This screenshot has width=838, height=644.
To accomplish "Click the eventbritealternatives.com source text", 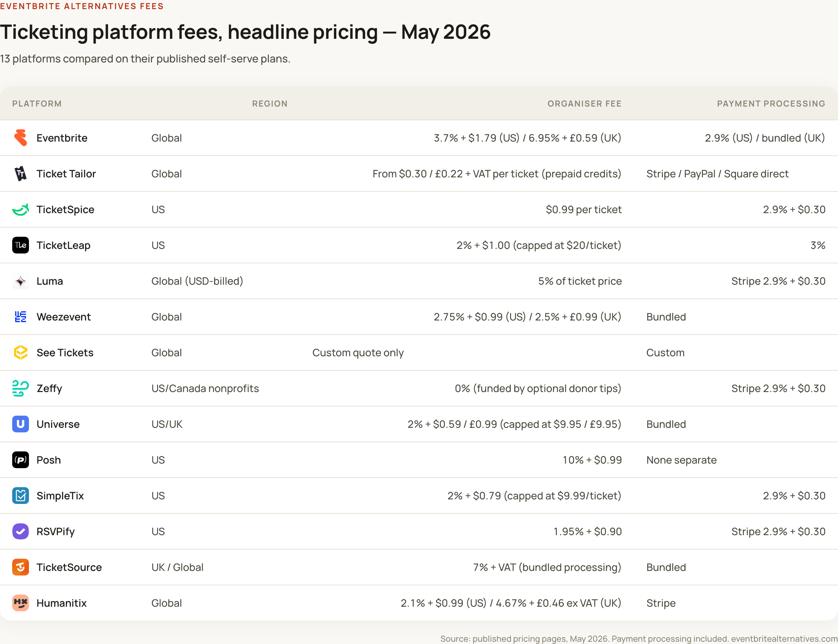I will (784, 639).
